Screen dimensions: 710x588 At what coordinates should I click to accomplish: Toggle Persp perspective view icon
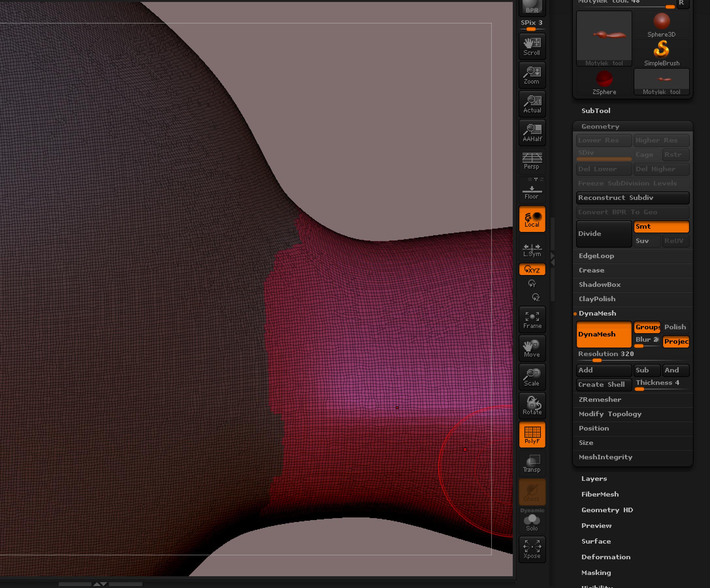pos(532,161)
